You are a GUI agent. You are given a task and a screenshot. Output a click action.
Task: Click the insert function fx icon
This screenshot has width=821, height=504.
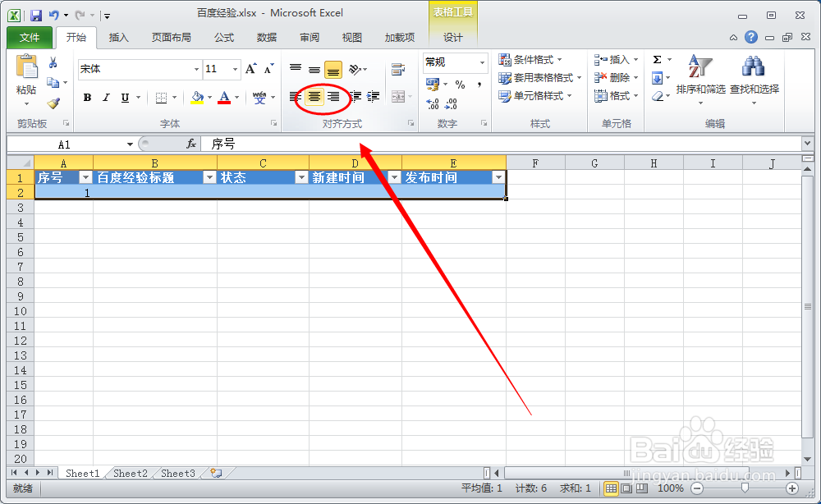coord(191,144)
